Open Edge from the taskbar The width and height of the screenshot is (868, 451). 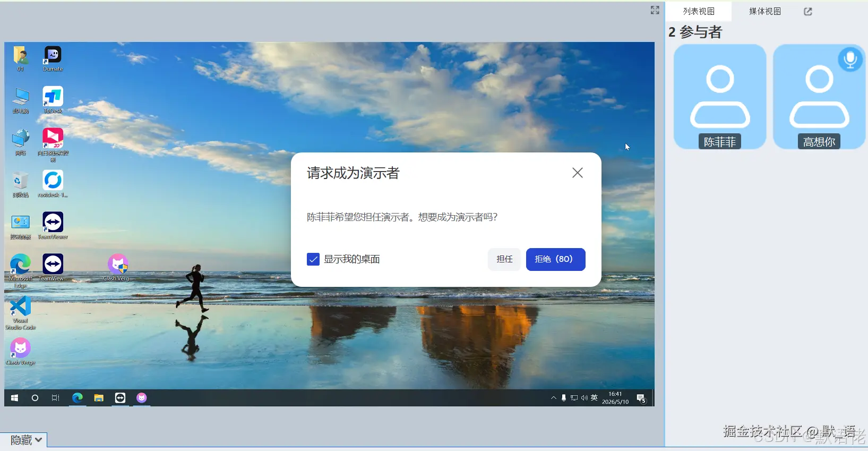[x=78, y=398]
